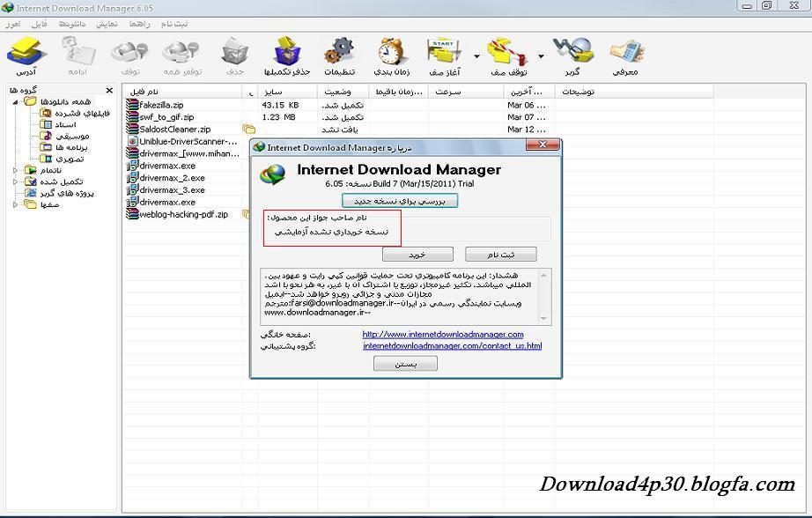Expand the Unfinished (ناتمام) tree node
Viewport: 812px width, 518px height.
click(x=16, y=170)
